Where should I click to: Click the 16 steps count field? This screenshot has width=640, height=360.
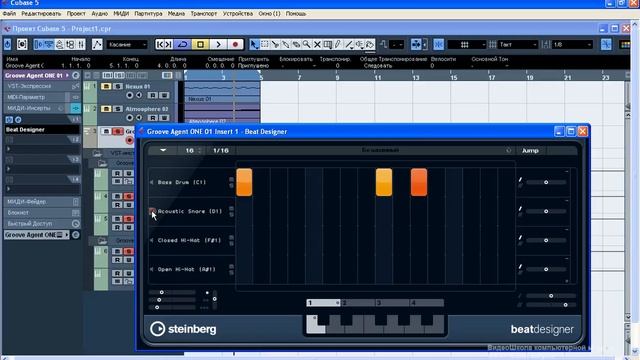pyautogui.click(x=191, y=151)
